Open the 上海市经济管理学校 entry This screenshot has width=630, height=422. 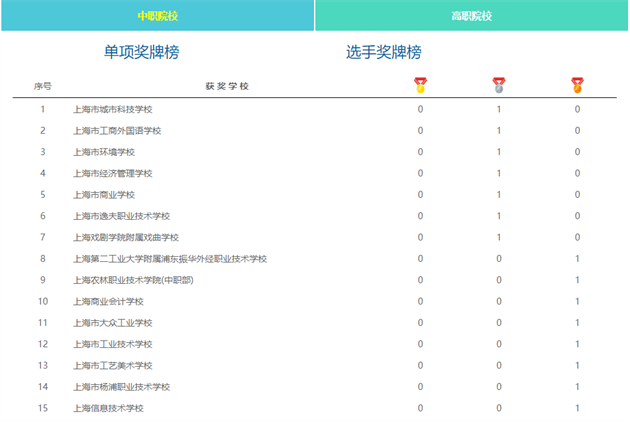pyautogui.click(x=112, y=173)
